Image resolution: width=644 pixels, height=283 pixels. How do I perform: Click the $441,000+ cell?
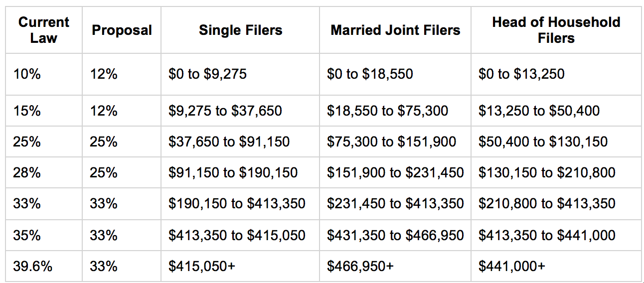click(x=556, y=266)
